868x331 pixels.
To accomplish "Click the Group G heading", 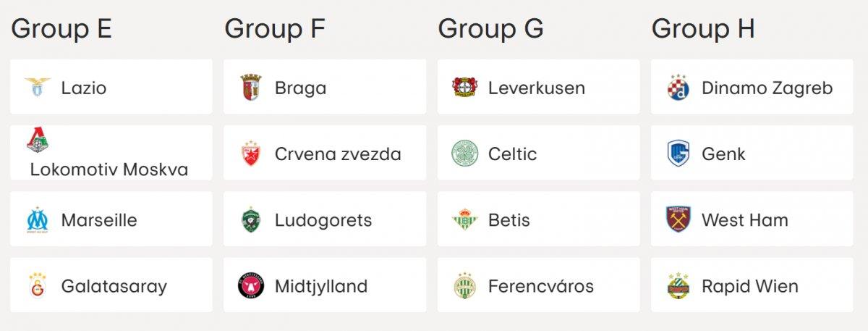I will (x=490, y=30).
